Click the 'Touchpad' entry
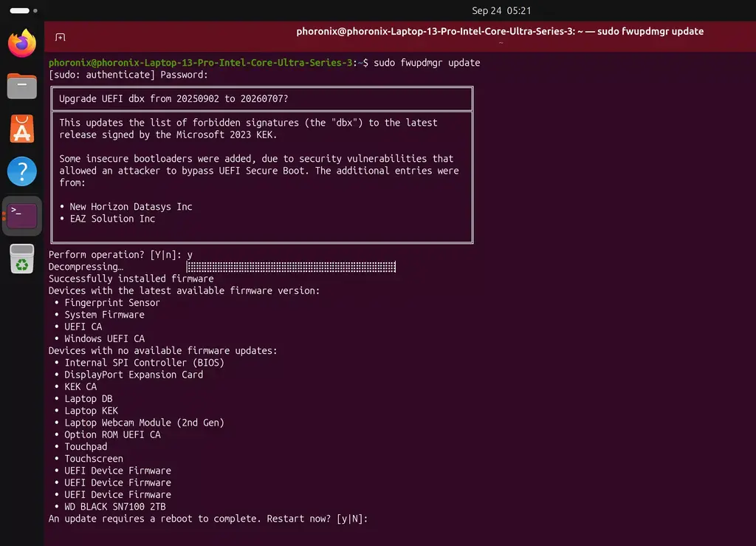Screen dimensions: 756x546 point(86,447)
